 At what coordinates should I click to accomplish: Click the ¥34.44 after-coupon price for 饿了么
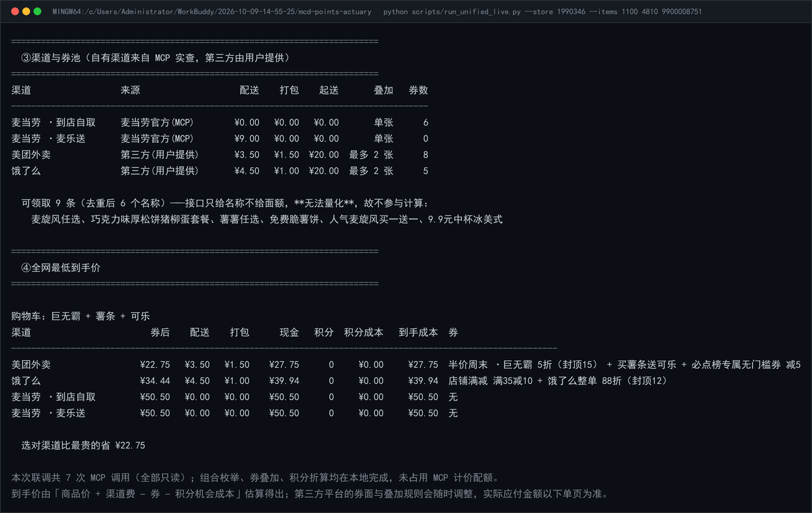click(155, 381)
